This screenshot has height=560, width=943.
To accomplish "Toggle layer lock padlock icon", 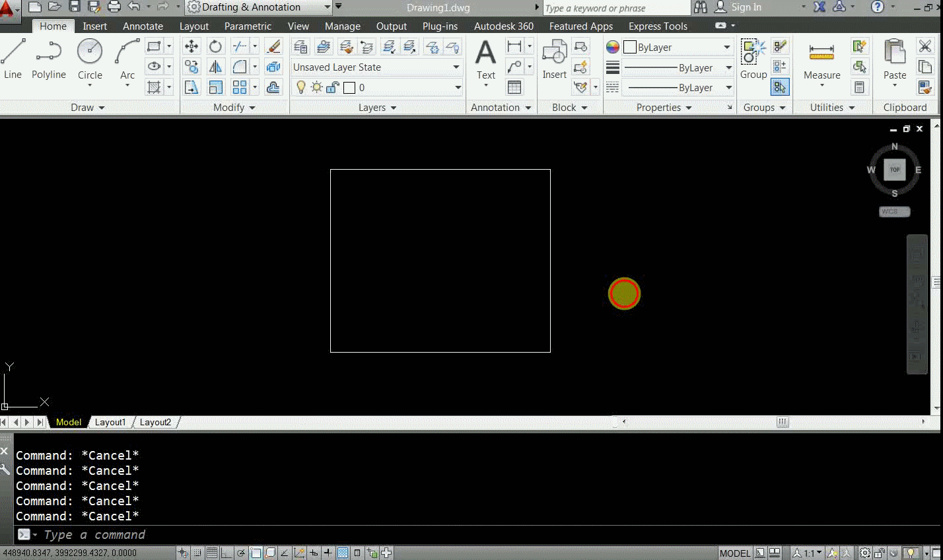I will click(x=332, y=87).
